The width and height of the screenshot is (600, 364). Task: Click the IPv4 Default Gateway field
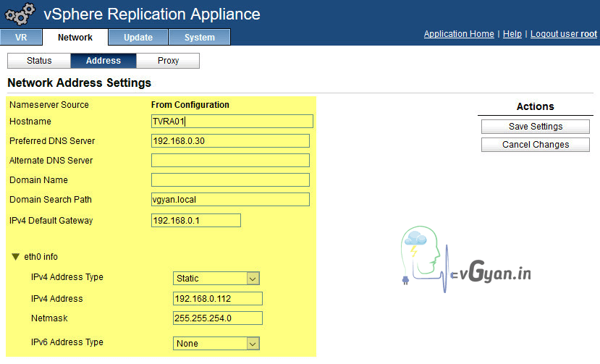point(196,221)
